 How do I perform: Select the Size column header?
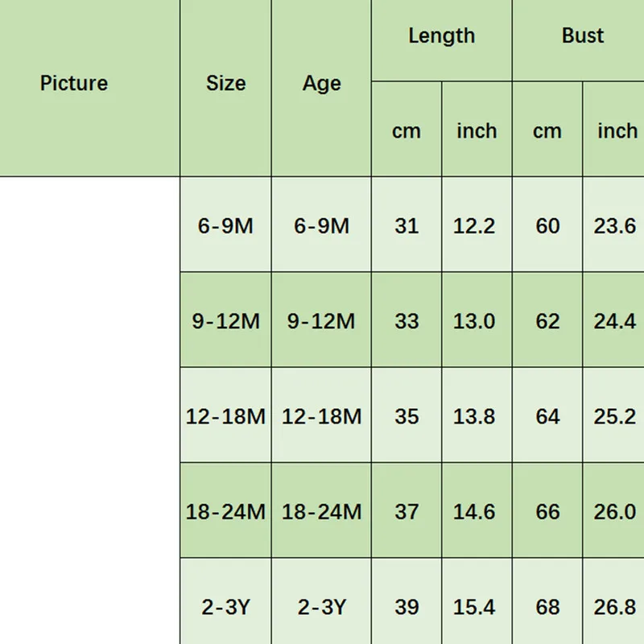[x=225, y=84]
